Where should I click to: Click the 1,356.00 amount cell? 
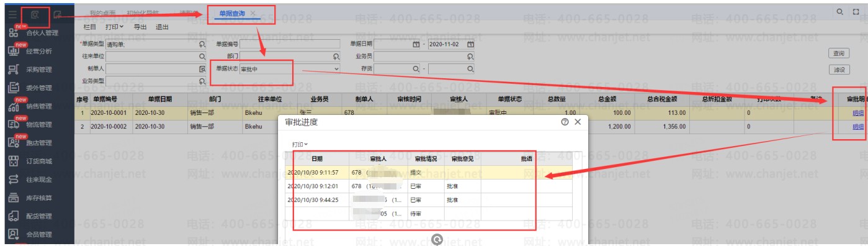[662, 126]
